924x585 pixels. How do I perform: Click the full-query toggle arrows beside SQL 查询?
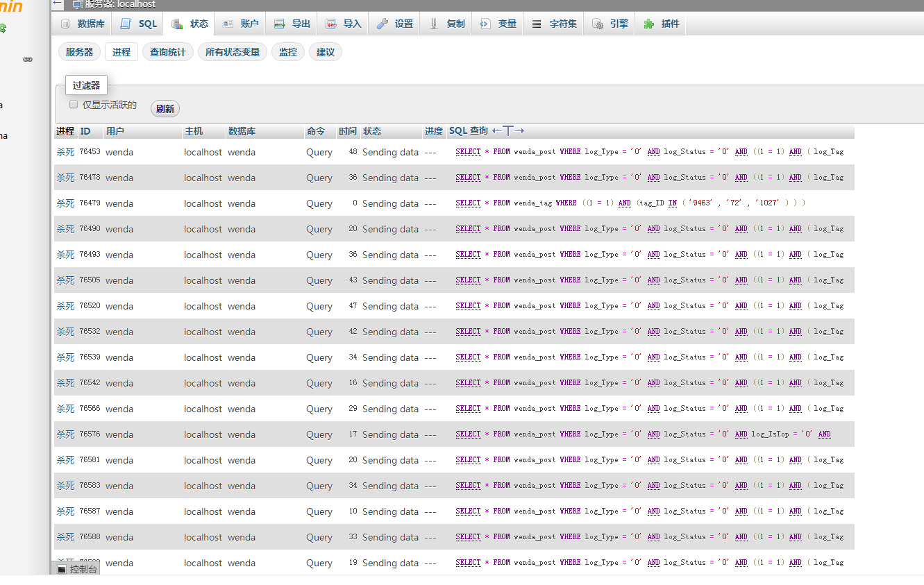[508, 130]
